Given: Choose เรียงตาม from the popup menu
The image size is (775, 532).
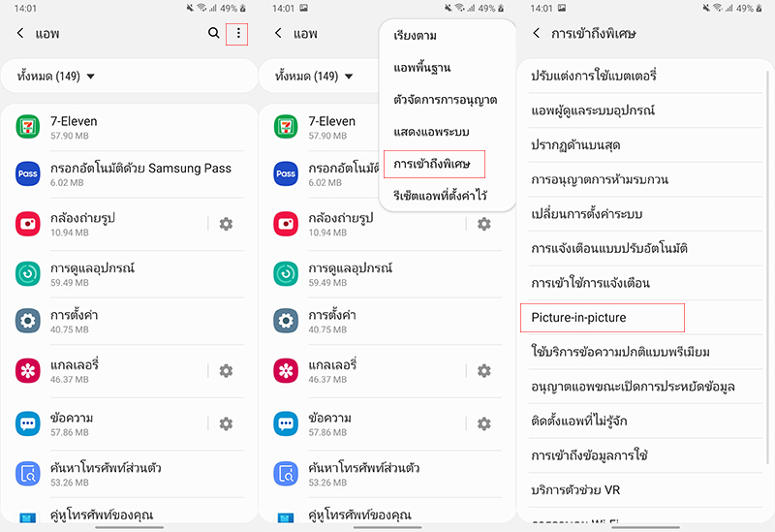Looking at the screenshot, I should (x=416, y=36).
